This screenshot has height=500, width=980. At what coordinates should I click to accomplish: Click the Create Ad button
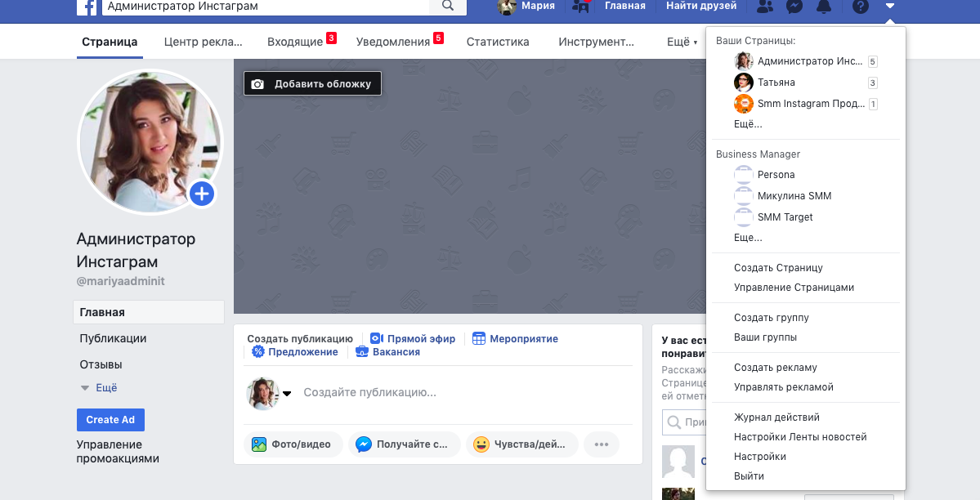click(x=110, y=420)
